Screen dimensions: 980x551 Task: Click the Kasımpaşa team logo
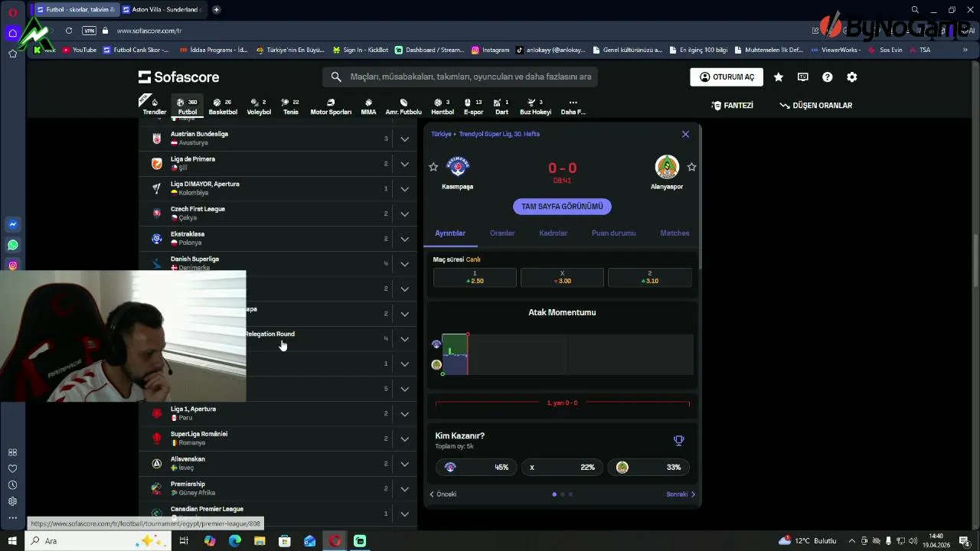coord(457,167)
